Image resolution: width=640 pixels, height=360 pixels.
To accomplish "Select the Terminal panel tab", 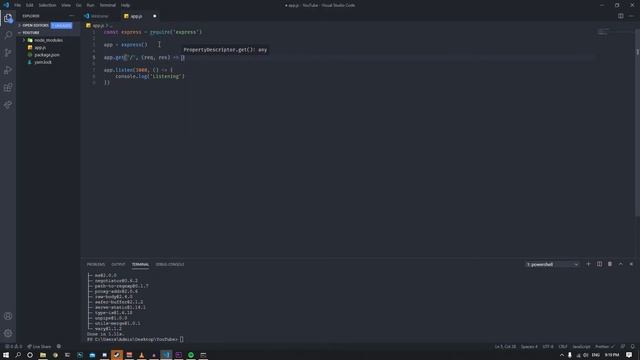I will pyautogui.click(x=140, y=264).
